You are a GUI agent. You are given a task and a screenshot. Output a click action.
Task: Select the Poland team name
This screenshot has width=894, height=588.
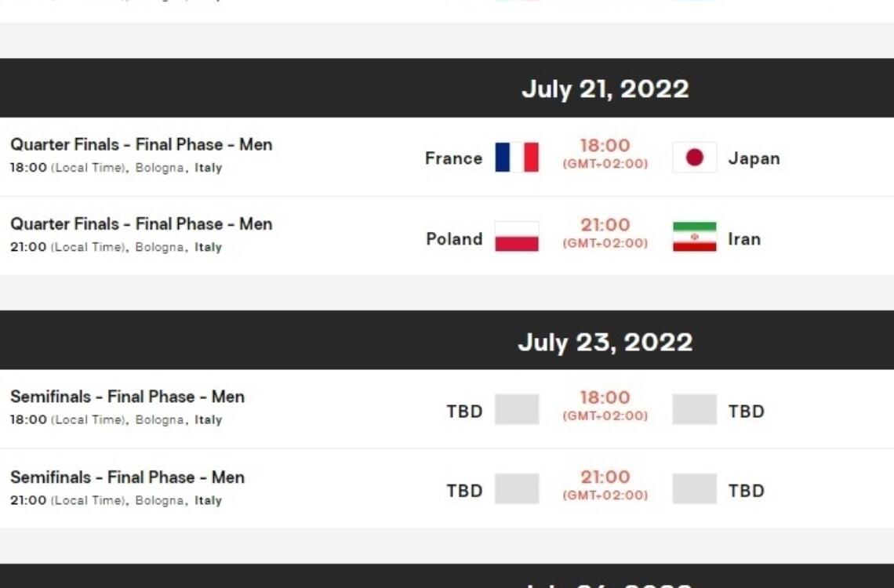(x=454, y=239)
